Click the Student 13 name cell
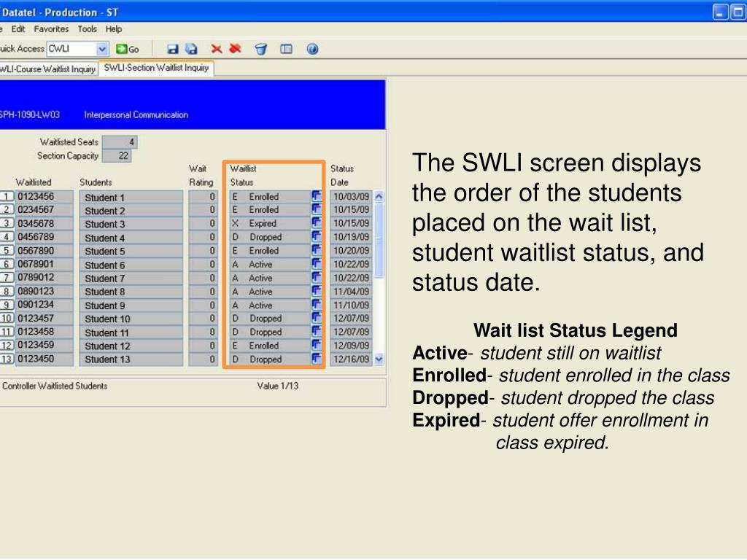The width and height of the screenshot is (747, 560). tap(131, 359)
